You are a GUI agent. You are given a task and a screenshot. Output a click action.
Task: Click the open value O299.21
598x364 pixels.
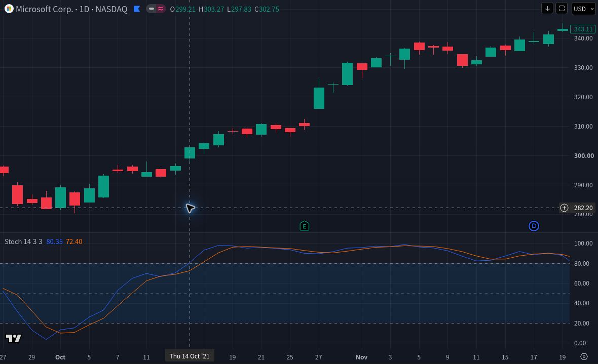(182, 9)
